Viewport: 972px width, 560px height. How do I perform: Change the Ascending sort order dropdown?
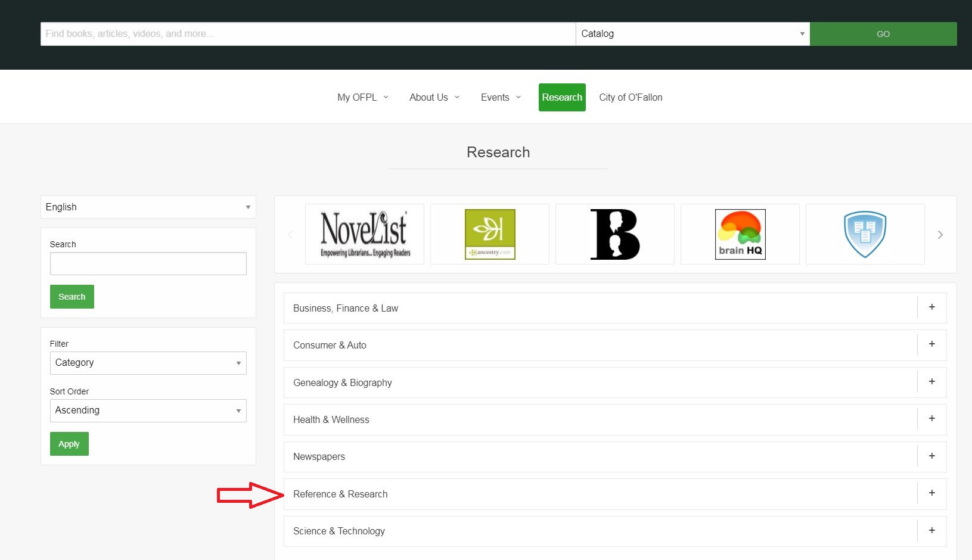pyautogui.click(x=148, y=410)
